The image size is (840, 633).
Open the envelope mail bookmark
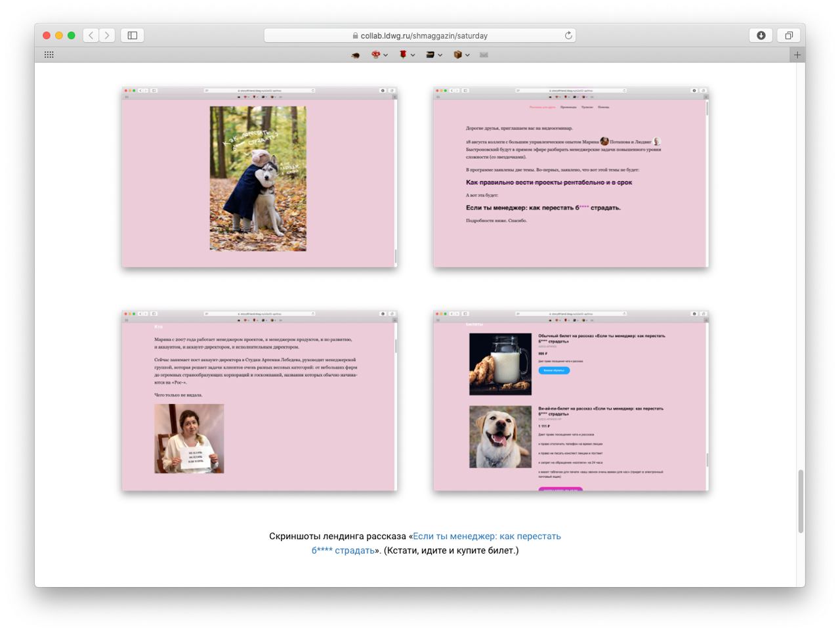pos(484,55)
